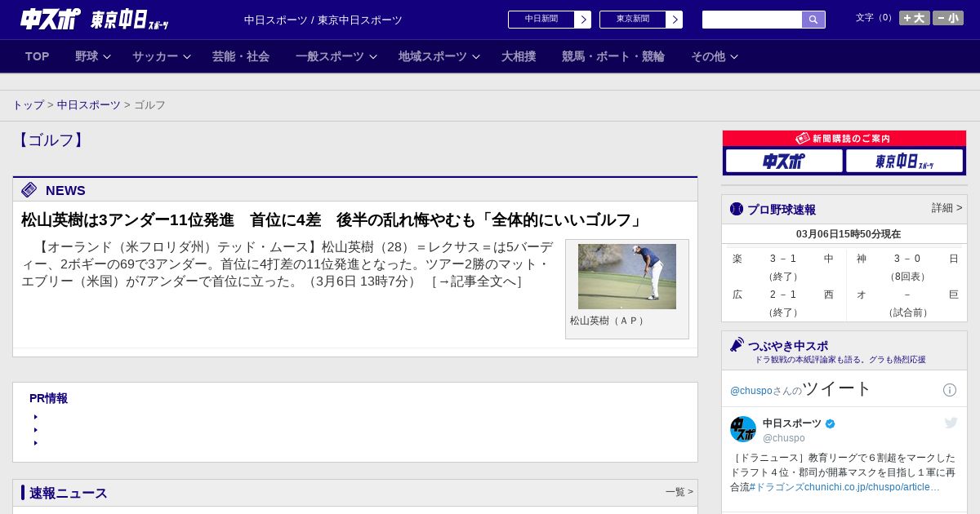Click トップ breadcrumb link
Viewport: 980px width, 514px height.
[x=28, y=105]
